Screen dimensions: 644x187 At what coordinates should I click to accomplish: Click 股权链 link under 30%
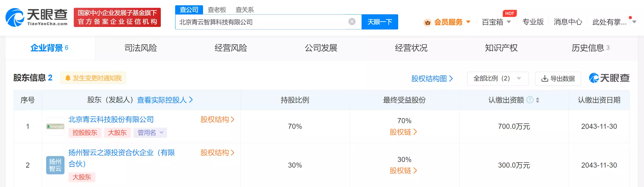(403, 171)
